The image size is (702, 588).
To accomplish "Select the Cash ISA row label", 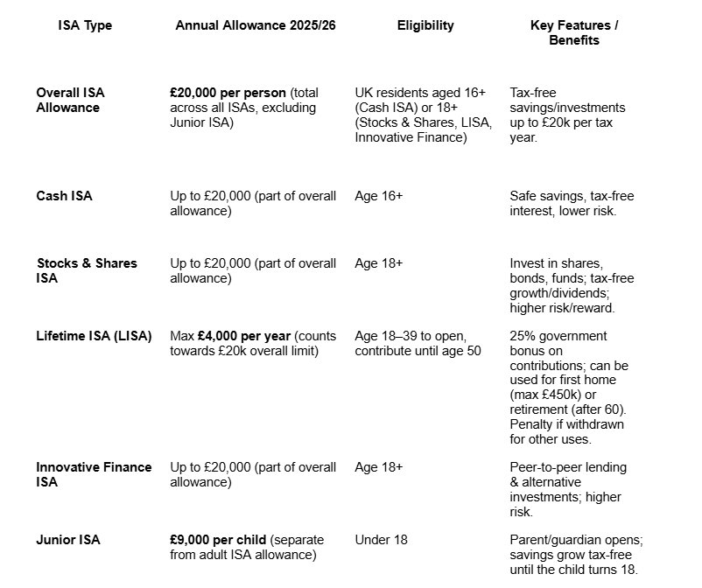I will [x=64, y=196].
